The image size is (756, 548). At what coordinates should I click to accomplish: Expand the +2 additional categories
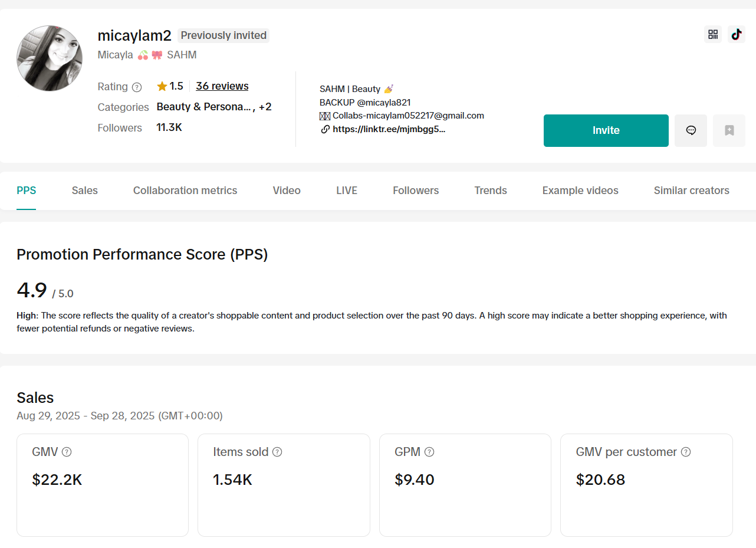(265, 107)
